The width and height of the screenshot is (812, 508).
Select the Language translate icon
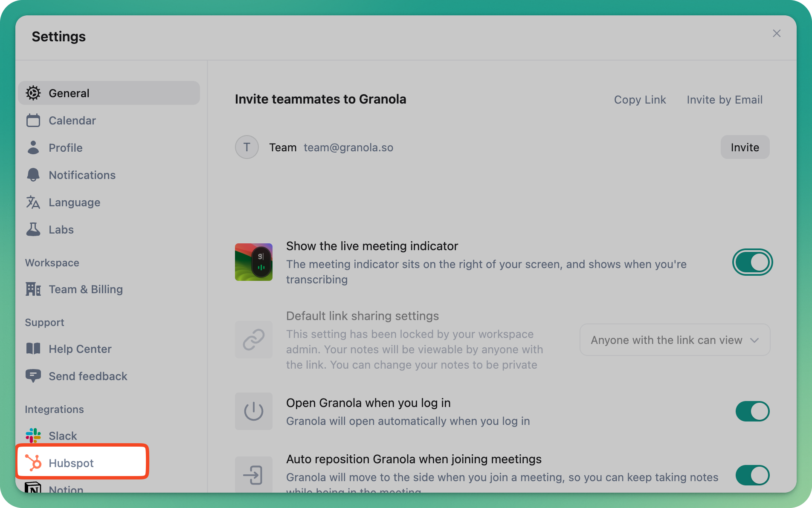(x=33, y=202)
